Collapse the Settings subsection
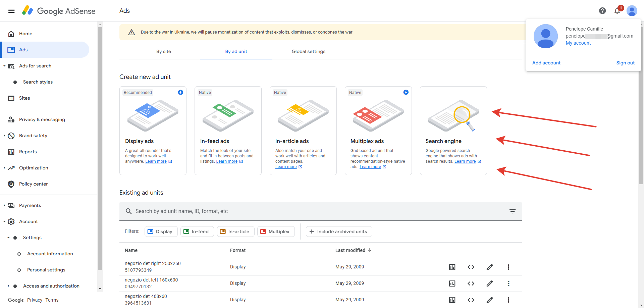 pyautogui.click(x=8, y=238)
